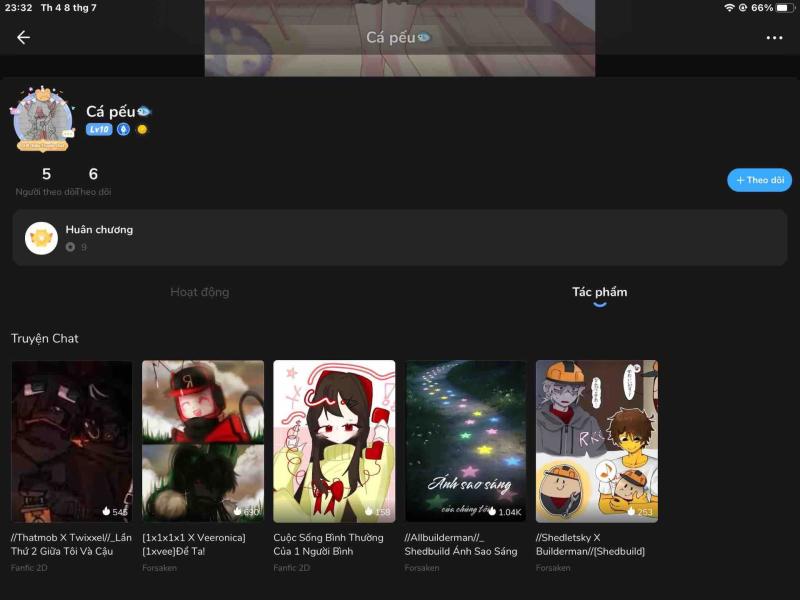
Task: Tap 'Fanfic 2D' tag under Cuộc Sống story
Action: (x=291, y=567)
